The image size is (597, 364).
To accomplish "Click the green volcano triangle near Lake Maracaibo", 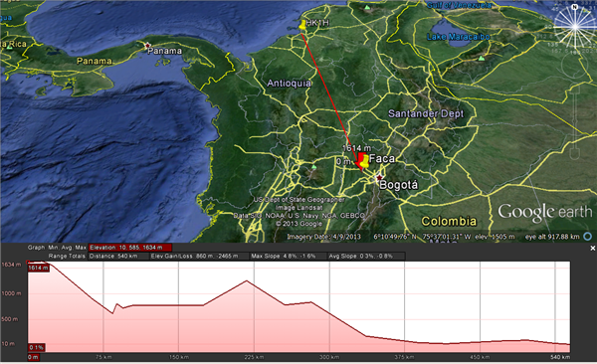I will (x=482, y=59).
